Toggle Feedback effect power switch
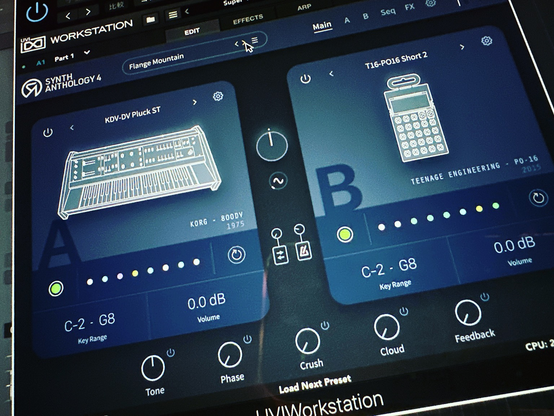The height and width of the screenshot is (416, 554). pos(485,297)
